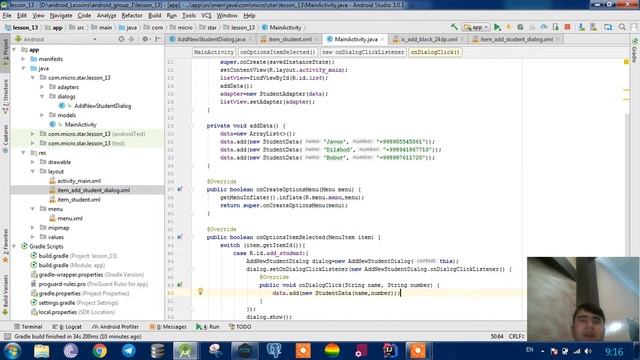Open Telegram from the Windows taskbar
Image resolution: width=640 pixels, height=360 pixels.
pyautogui.click(x=129, y=351)
